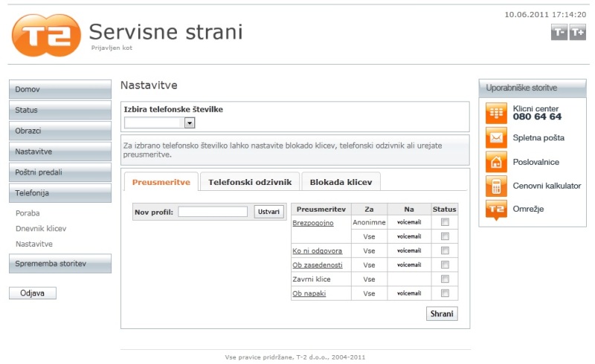Click the Poslovalnice house icon
The image size is (595, 364).
[496, 162]
